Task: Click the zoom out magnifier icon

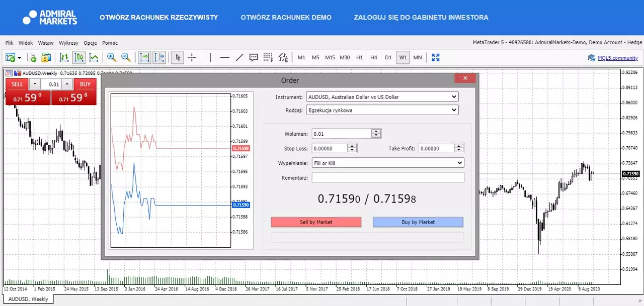Action: tap(126, 57)
